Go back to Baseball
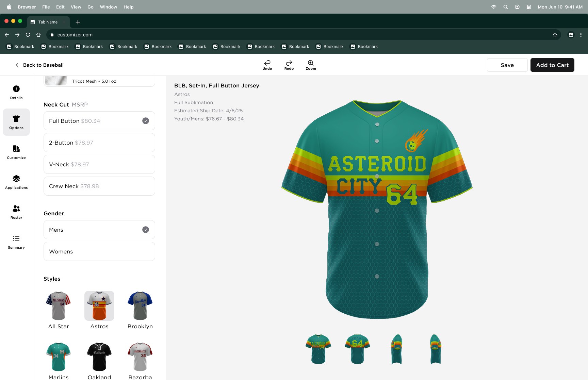This screenshot has width=588, height=380. (39, 65)
